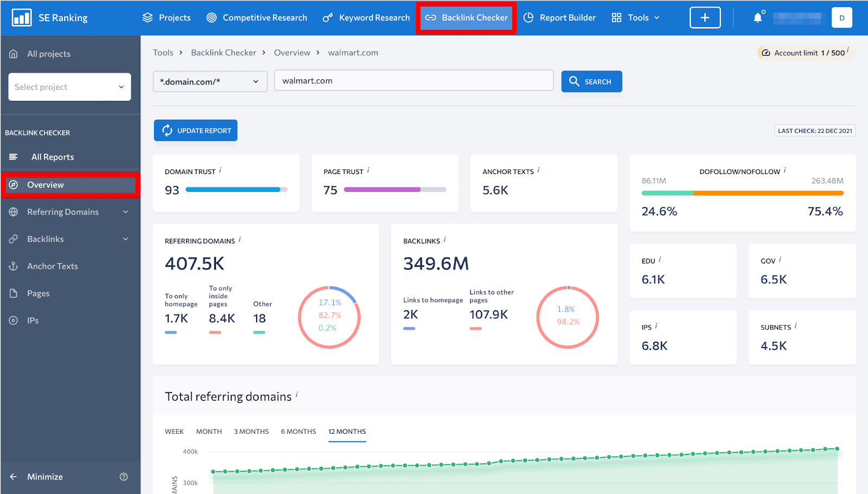Screen dimensions: 868x494
Task: Click the SE Ranking logo icon
Action: (x=22, y=17)
